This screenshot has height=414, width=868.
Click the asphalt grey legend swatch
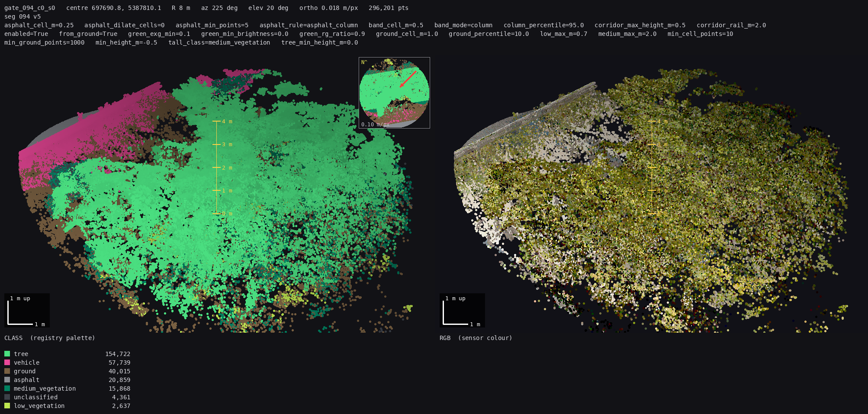click(x=7, y=380)
